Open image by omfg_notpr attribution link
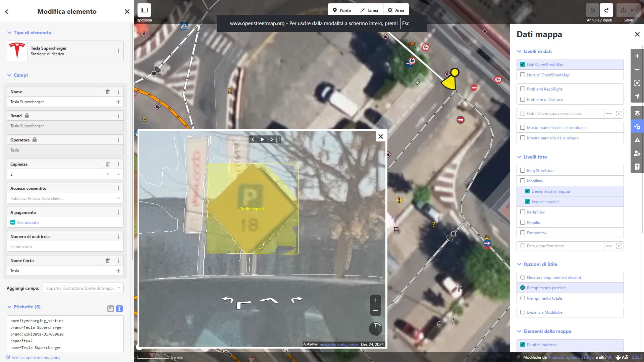The width and height of the screenshot is (644, 362). point(339,345)
